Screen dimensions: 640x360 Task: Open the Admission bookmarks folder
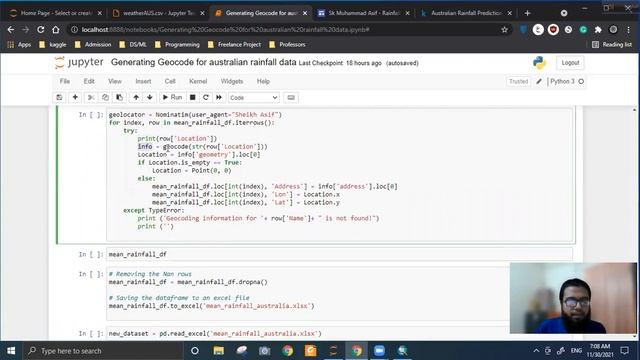[92, 44]
